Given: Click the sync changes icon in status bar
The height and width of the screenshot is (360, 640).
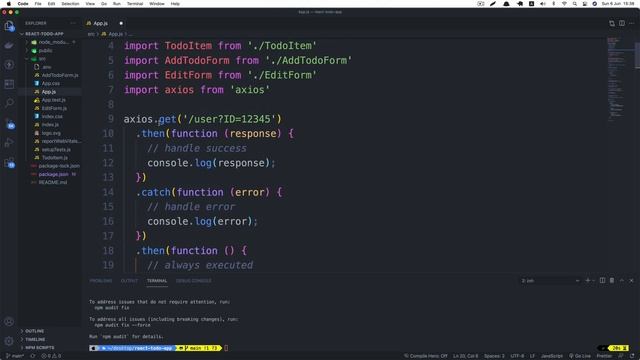Looking at the screenshot, I should (33, 356).
